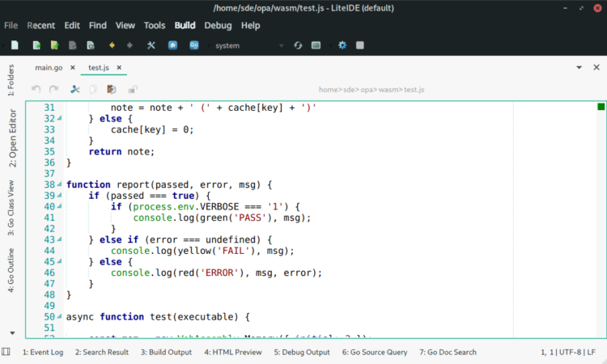Viewport: 607px width, 364px height.
Task: Open the Recent menu
Action: pos(41,26)
